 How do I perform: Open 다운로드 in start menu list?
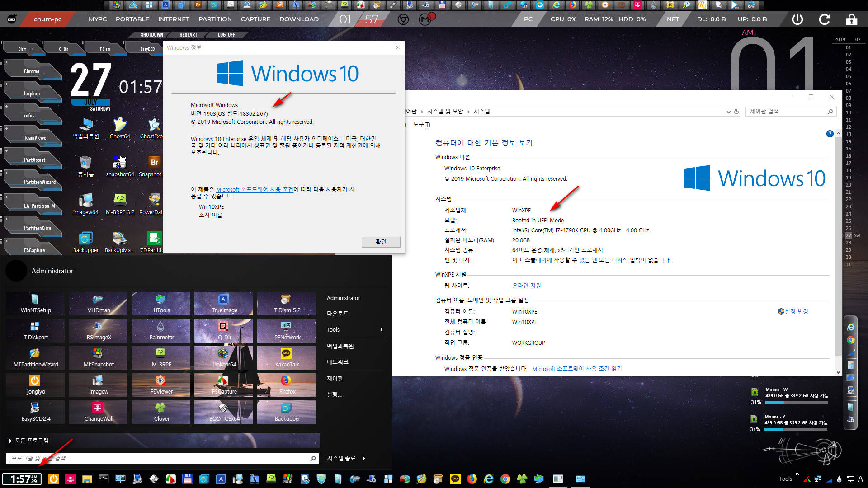[337, 314]
